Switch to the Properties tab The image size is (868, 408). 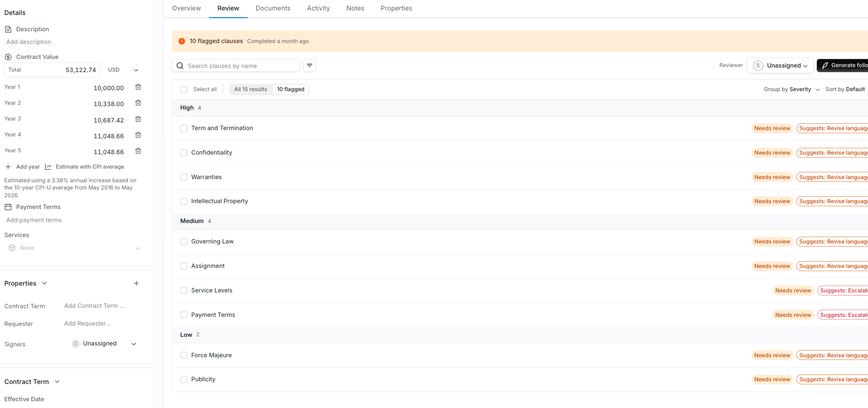(396, 8)
